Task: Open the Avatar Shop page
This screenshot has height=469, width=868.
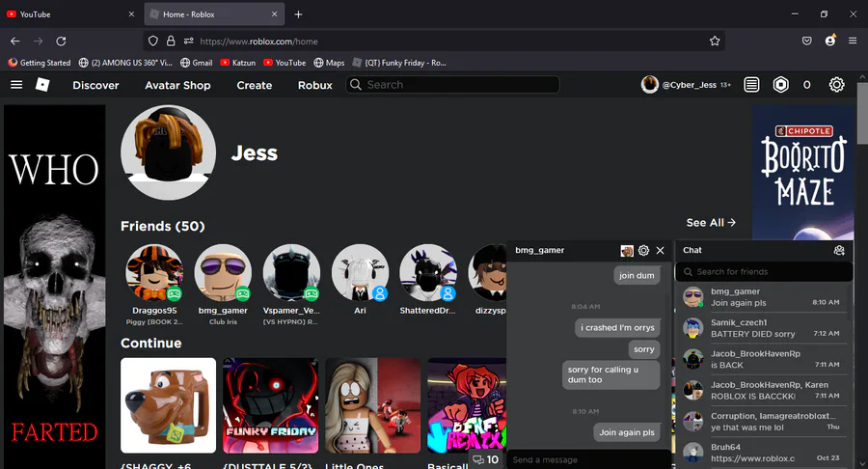Action: click(177, 85)
